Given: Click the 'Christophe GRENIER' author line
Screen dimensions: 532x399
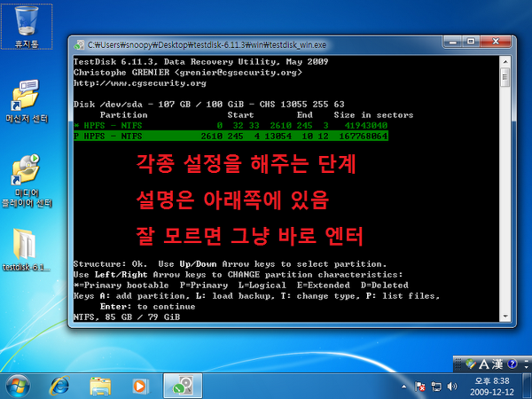Looking at the screenshot, I should pos(188,73).
